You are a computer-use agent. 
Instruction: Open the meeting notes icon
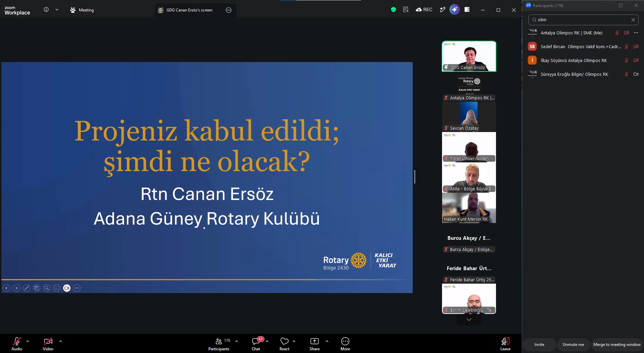pos(406,10)
